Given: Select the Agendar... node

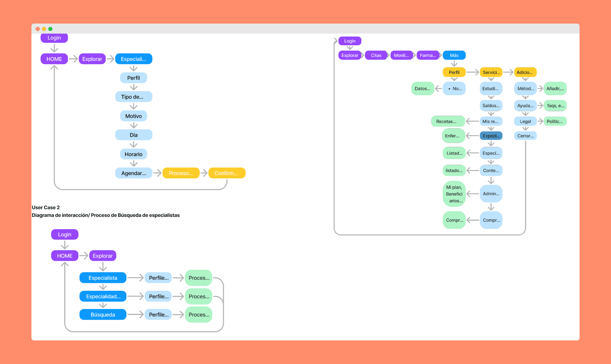Looking at the screenshot, I should coord(134,173).
